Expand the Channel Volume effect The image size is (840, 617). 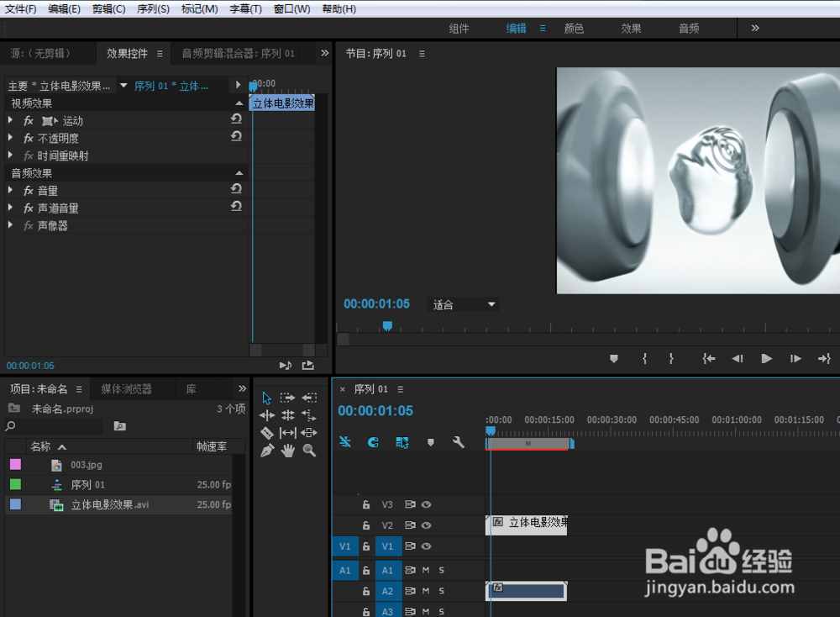coord(10,208)
